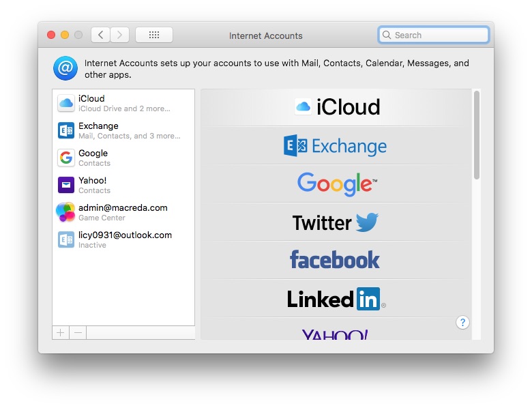The height and width of the screenshot is (408, 532).
Task: Go forward with the right chevron button
Action: pos(119,35)
